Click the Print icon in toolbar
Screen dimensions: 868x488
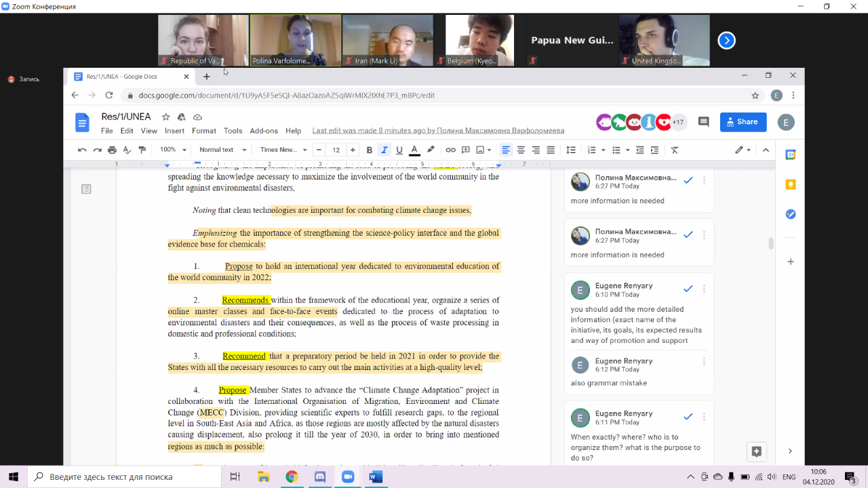[x=113, y=150]
